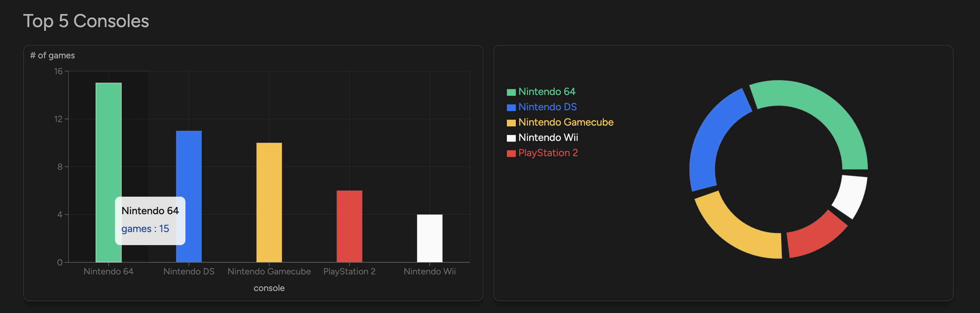Image resolution: width=980 pixels, height=313 pixels.
Task: Click the 'Nintendo 64' x-axis label
Action: [108, 272]
